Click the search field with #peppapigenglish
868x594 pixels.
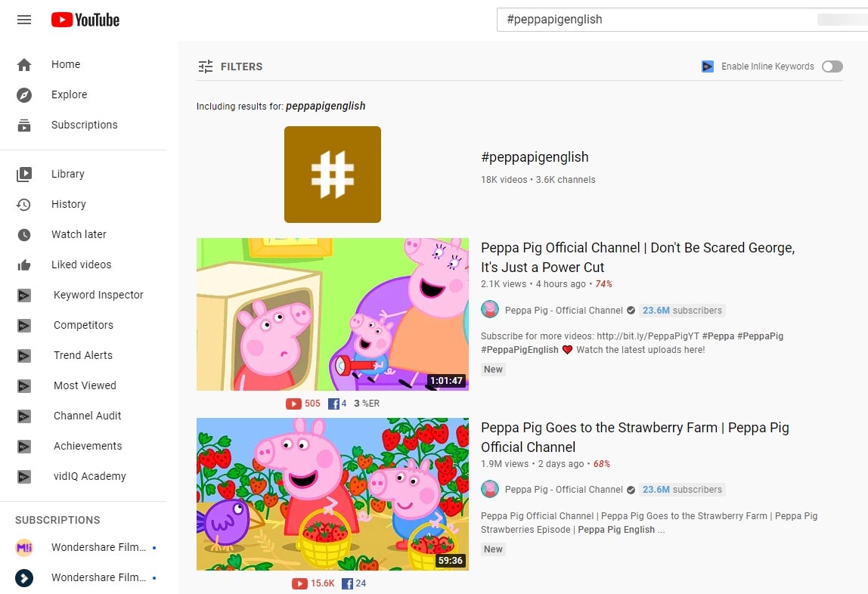click(682, 20)
